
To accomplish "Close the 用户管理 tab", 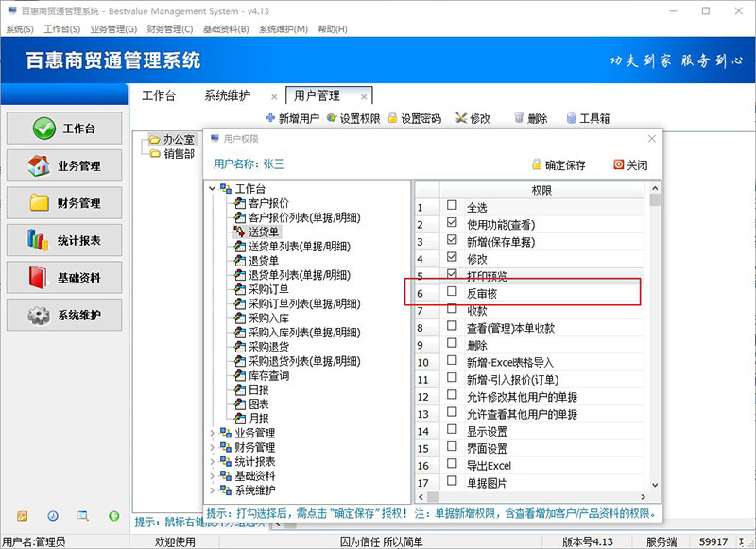I will pyautogui.click(x=364, y=97).
